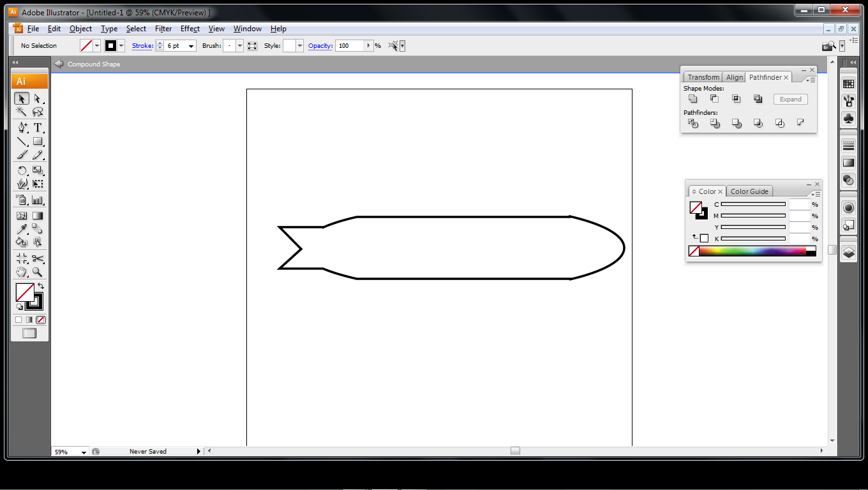
Task: Expand the zoom level dropdown at 59%
Action: (84, 452)
